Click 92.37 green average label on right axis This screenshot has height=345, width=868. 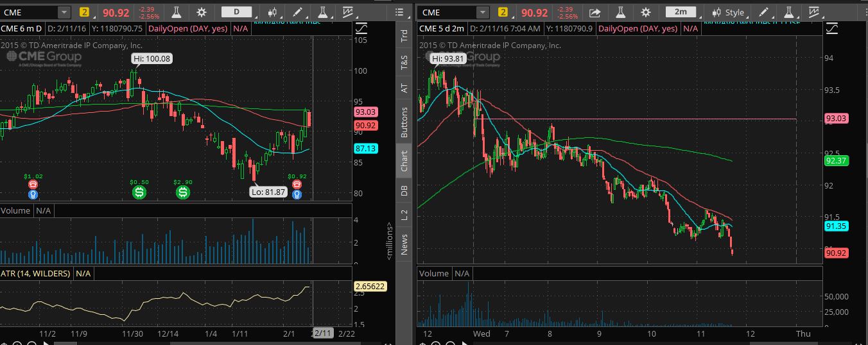click(x=837, y=161)
